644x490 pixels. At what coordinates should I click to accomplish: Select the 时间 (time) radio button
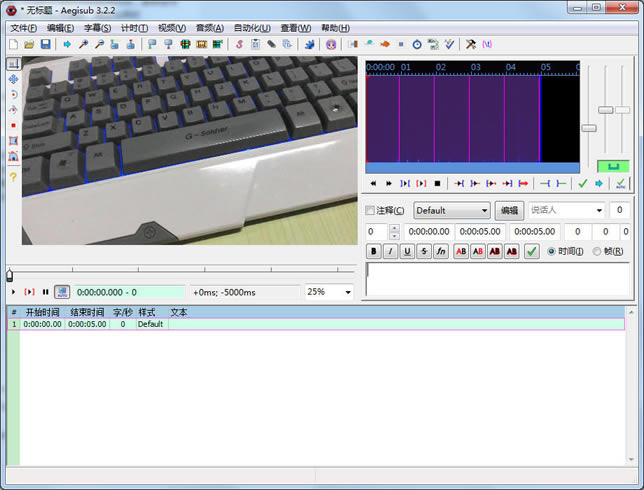tap(551, 251)
